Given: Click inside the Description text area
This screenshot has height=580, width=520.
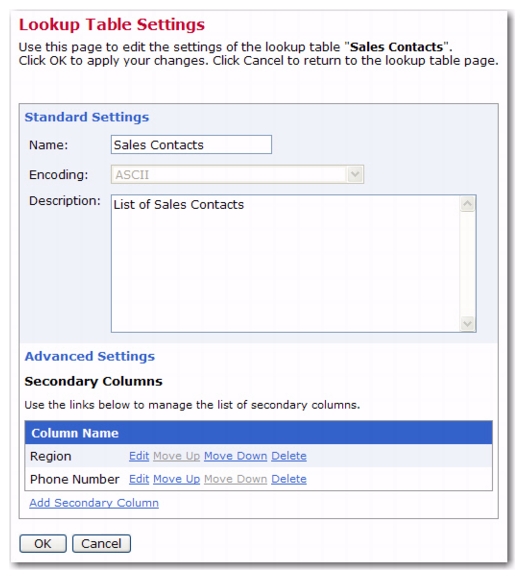Looking at the screenshot, I should [x=285, y=263].
